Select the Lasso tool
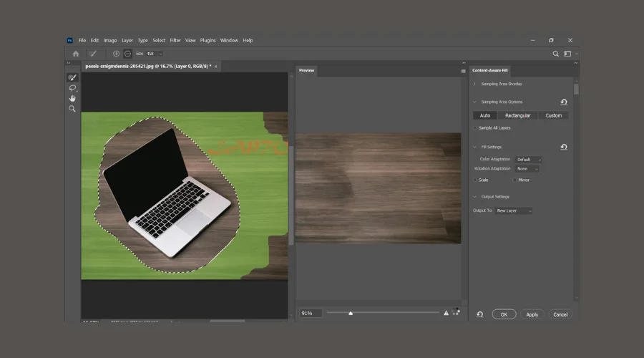Image resolution: width=644 pixels, height=358 pixels. click(x=73, y=88)
